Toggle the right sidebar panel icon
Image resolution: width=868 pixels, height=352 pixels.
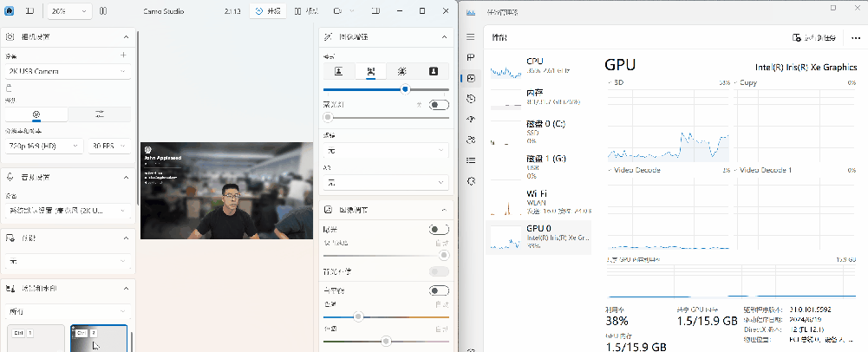pos(375,11)
